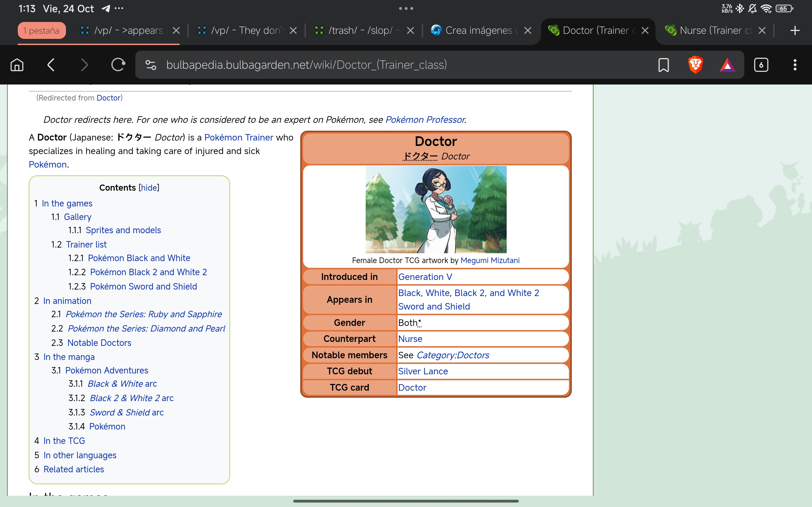This screenshot has height=507, width=812.
Task: Hide the Contents table
Action: pyautogui.click(x=149, y=187)
